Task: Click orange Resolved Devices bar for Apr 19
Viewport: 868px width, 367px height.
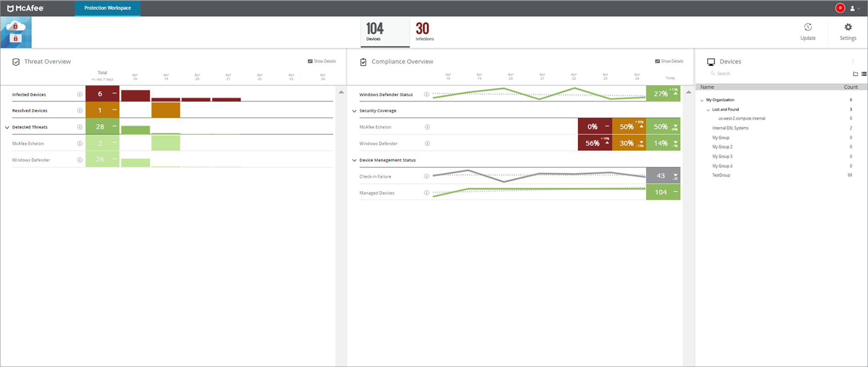Action: point(166,110)
